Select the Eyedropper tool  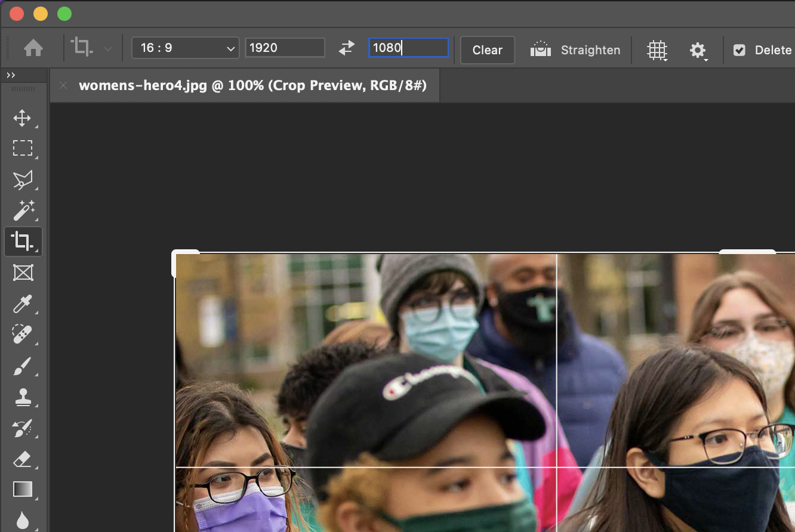23,304
